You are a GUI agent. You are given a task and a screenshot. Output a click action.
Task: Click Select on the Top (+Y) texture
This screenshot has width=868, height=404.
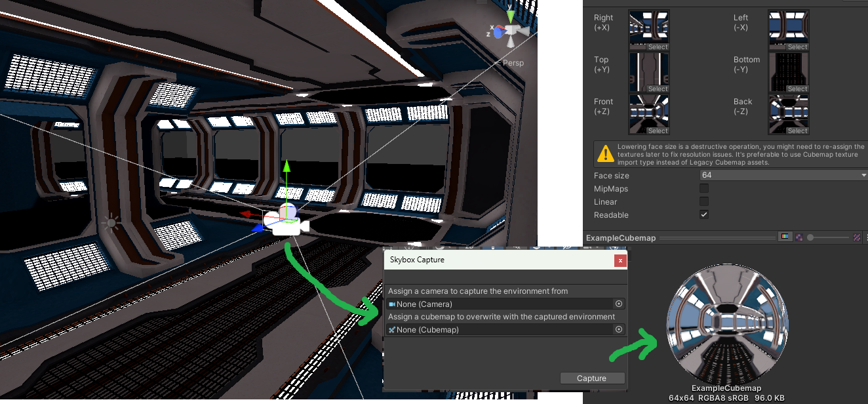[x=658, y=89]
